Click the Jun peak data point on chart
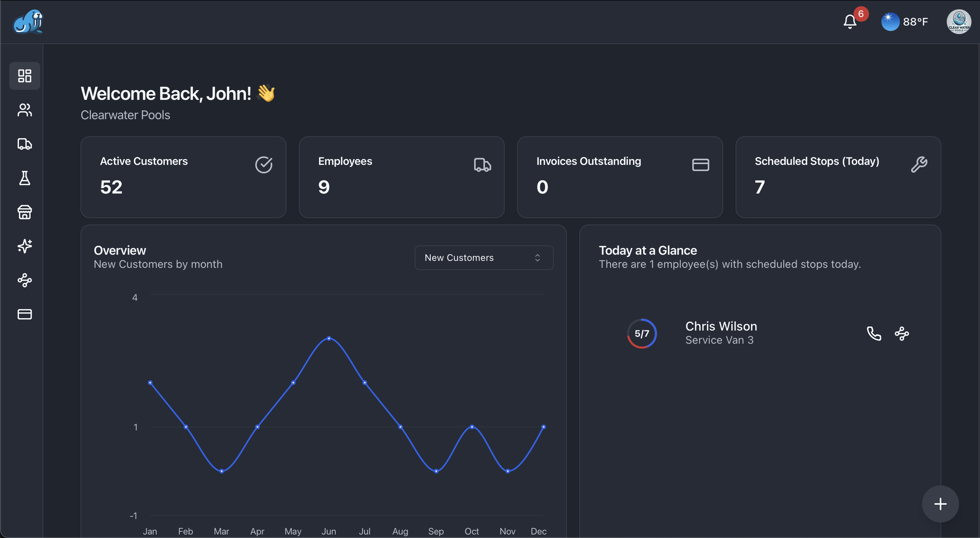Screen dimensions: 980x538 click(x=329, y=338)
